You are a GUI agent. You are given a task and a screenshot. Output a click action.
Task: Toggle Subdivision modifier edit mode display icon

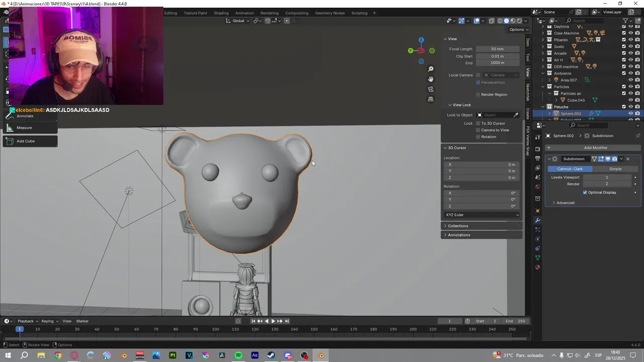click(601, 159)
